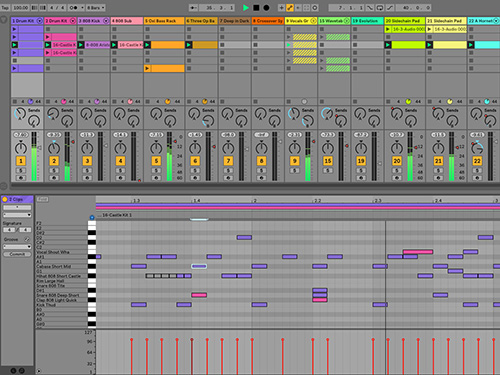This screenshot has width=500, height=375.
Task: Click the blue headphone preview icon above piano
Action: [x=92, y=217]
